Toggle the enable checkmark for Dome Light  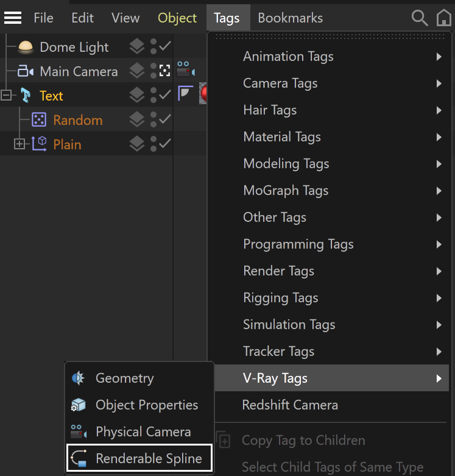pyautogui.click(x=165, y=46)
